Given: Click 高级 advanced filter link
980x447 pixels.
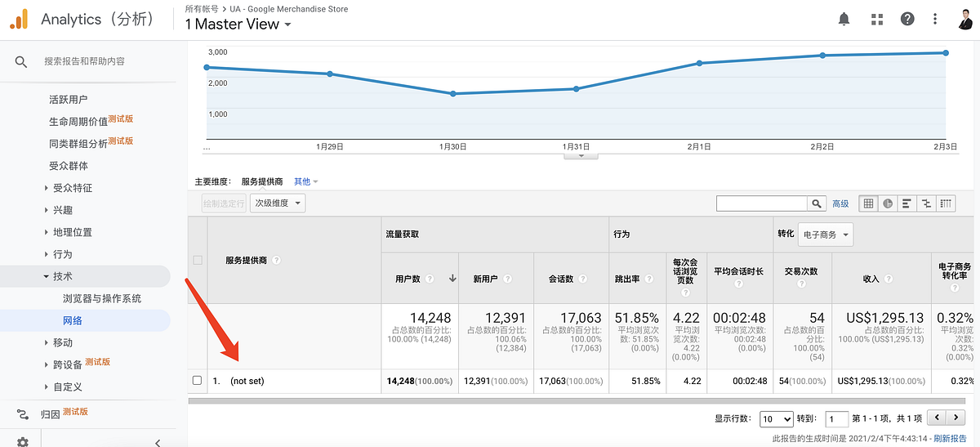Looking at the screenshot, I should click(x=840, y=203).
